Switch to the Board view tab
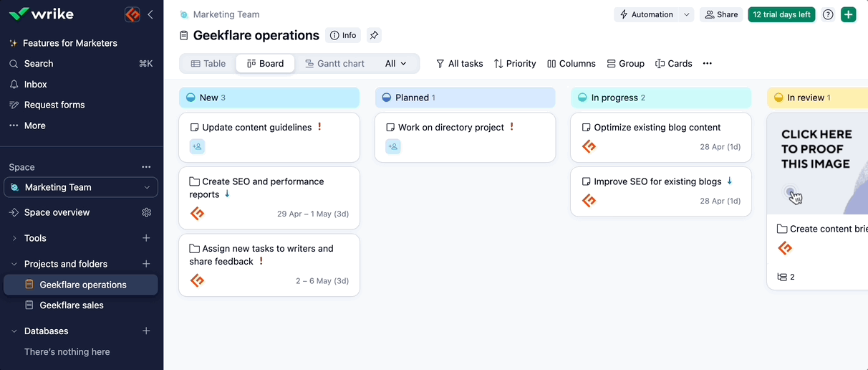This screenshot has width=868, height=370. (265, 64)
